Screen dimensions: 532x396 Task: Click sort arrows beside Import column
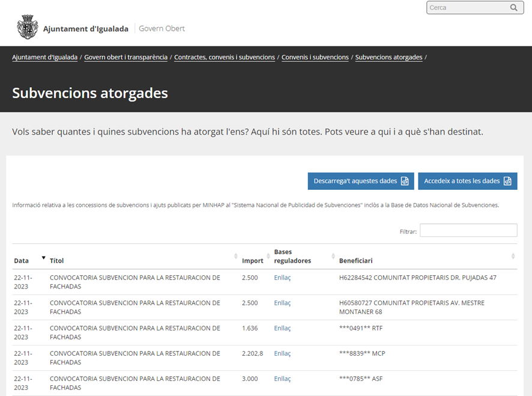click(x=268, y=257)
